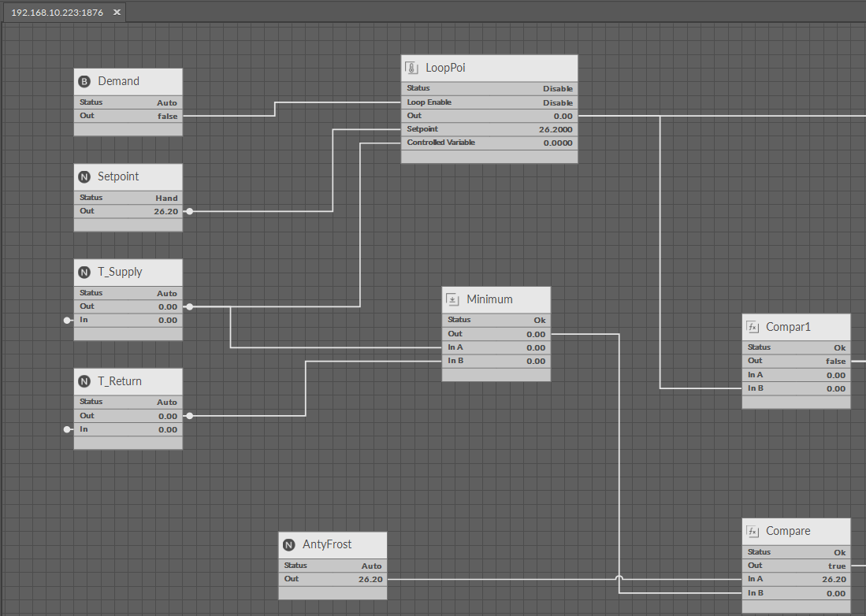Click the AntyFrost block numeric icon

coord(290,544)
